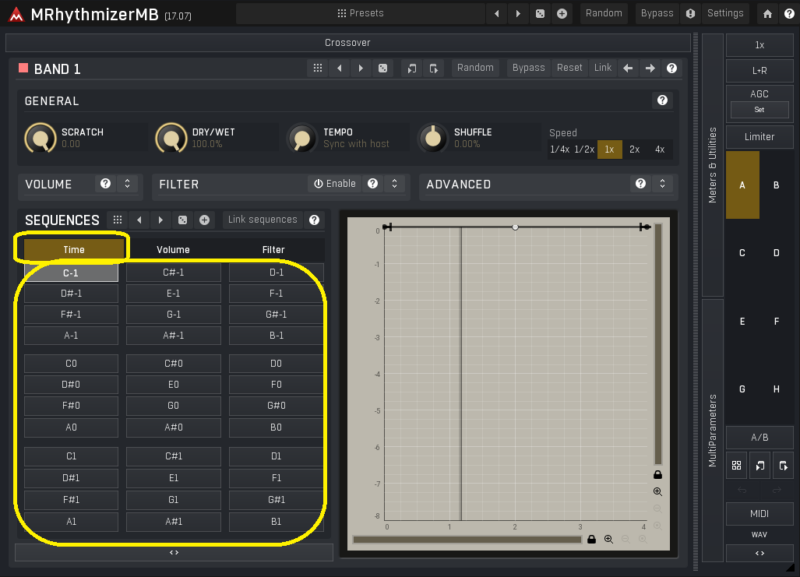The width and height of the screenshot is (800, 577).
Task: Open the Presets dropdown
Action: pyautogui.click(x=360, y=14)
